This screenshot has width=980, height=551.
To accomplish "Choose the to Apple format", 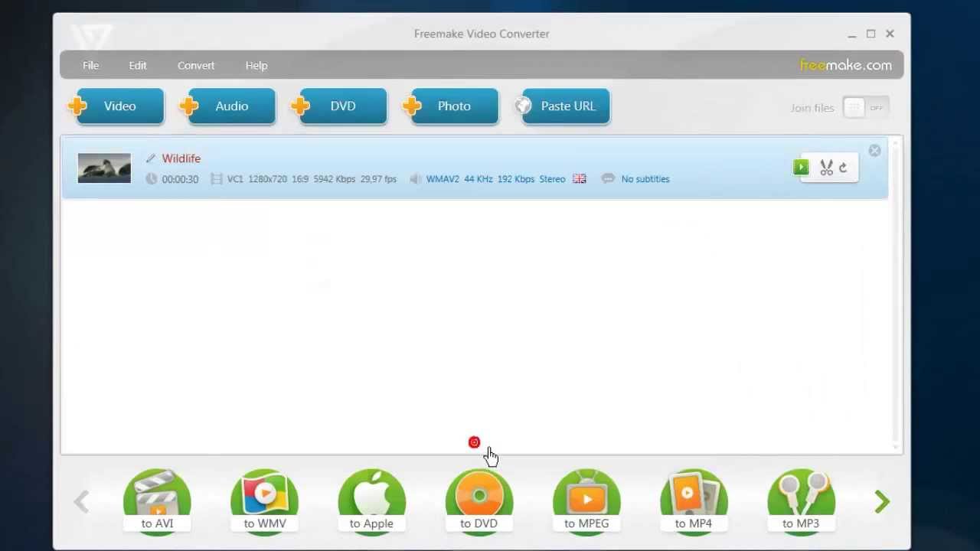I will coord(371,502).
